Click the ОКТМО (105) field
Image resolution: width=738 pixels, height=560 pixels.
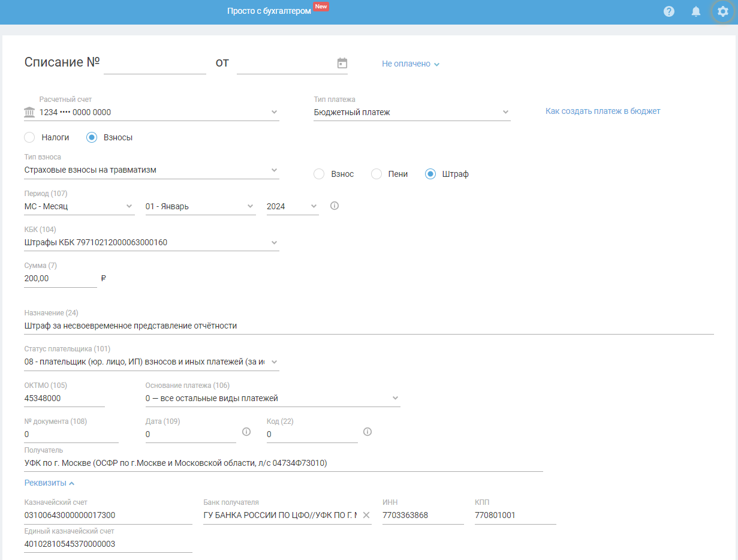(x=64, y=398)
